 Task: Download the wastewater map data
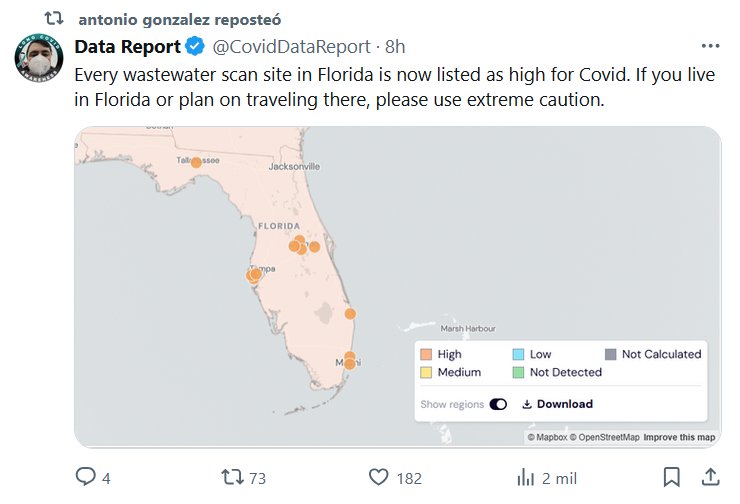tap(557, 404)
